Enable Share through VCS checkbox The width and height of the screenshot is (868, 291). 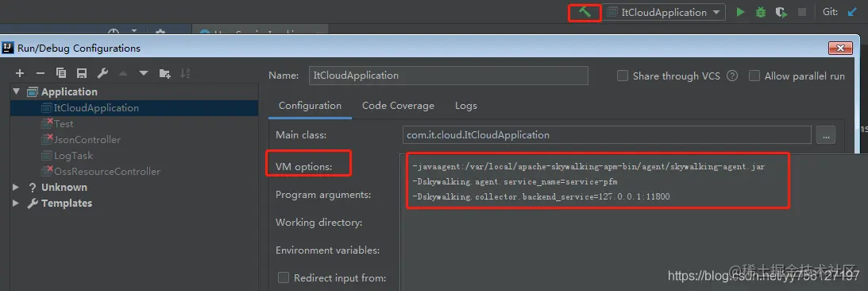(x=623, y=76)
